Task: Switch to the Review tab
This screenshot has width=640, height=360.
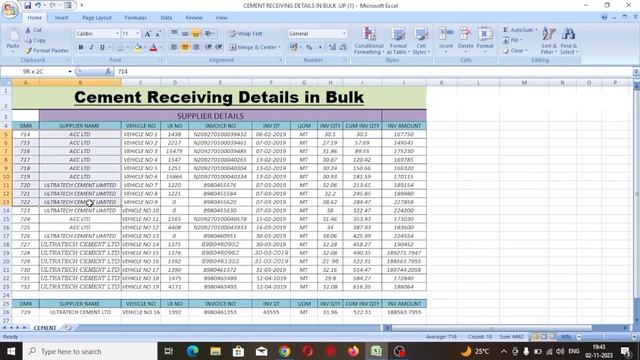Action: coord(194,18)
